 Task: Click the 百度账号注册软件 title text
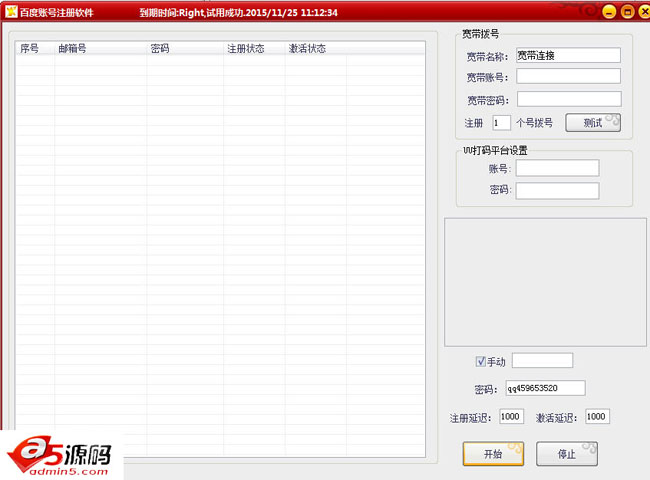57,12
